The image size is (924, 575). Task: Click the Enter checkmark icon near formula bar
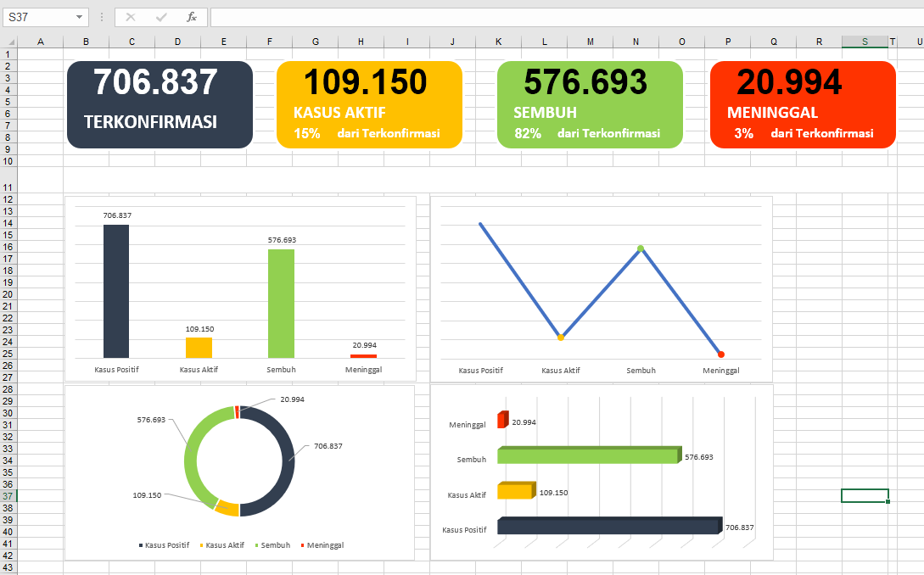click(160, 16)
